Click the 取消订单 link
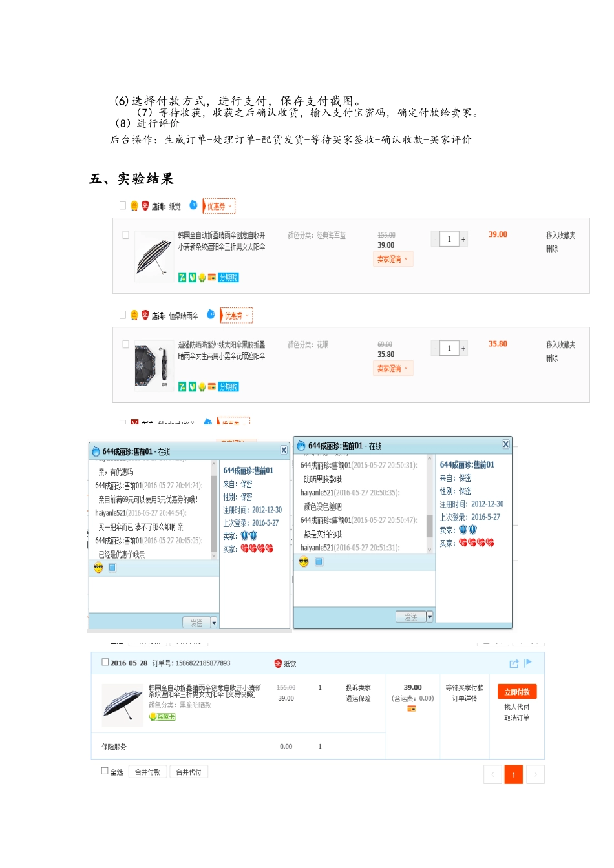 pyautogui.click(x=517, y=718)
